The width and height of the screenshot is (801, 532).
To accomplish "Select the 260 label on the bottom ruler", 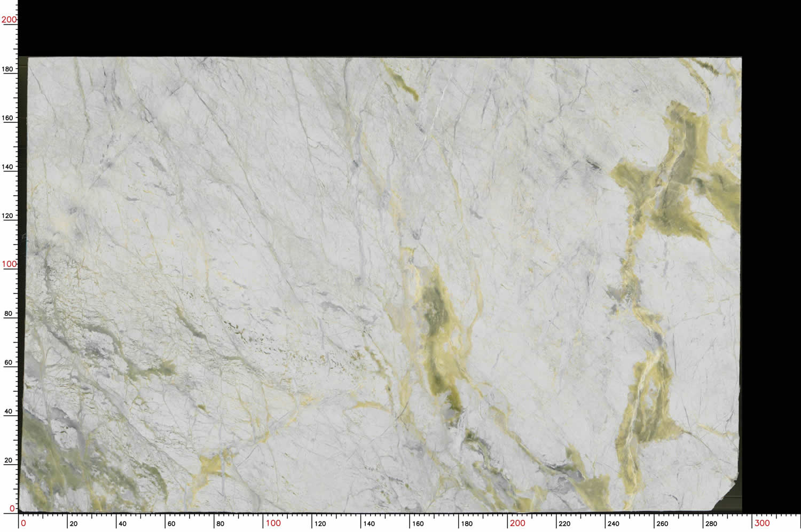I will click(662, 523).
